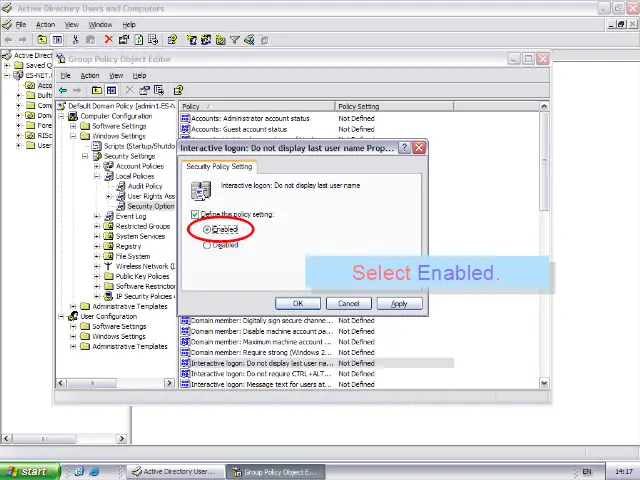This screenshot has height=480, width=640.
Task: Click the red Delete X in Active Directory toolbar
Action: pos(109,39)
